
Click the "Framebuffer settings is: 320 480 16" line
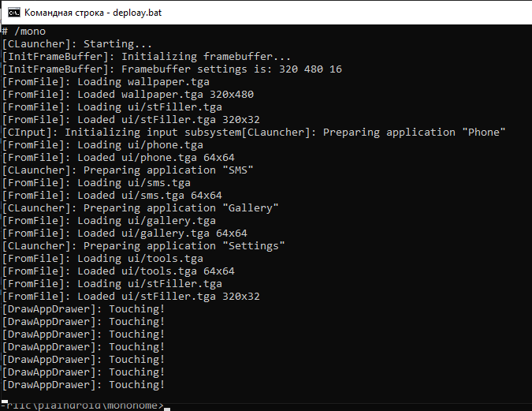172,69
